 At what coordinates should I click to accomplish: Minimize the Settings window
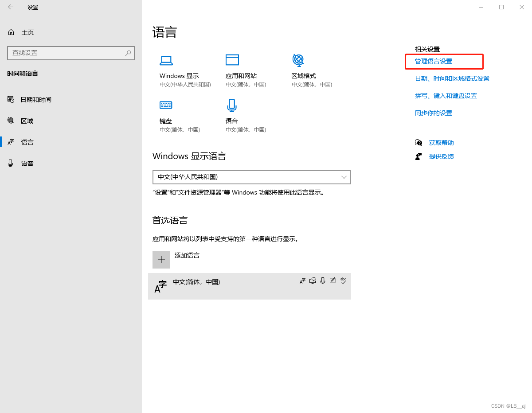coord(481,7)
